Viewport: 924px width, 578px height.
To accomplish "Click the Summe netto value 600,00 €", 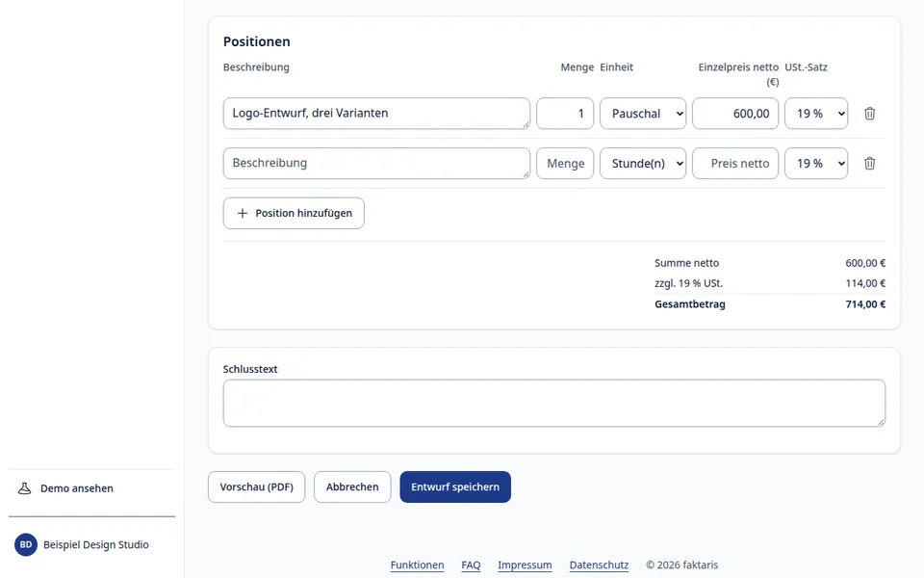I will tap(865, 263).
